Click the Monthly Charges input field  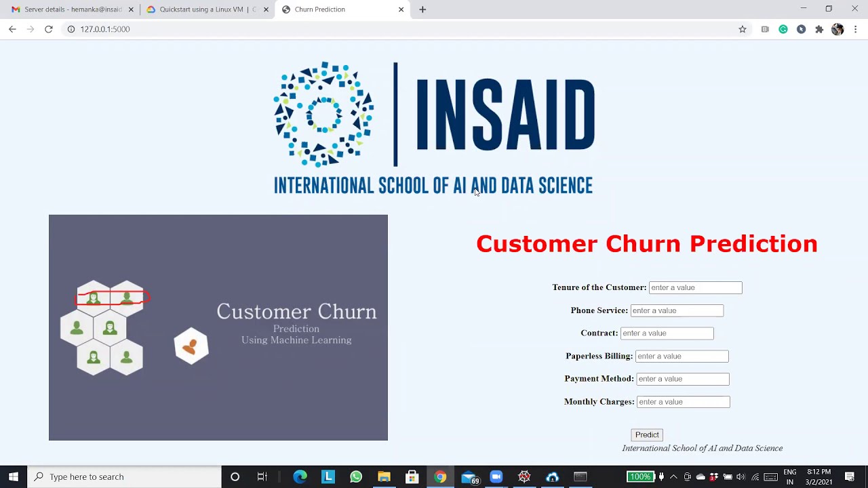[683, 402]
